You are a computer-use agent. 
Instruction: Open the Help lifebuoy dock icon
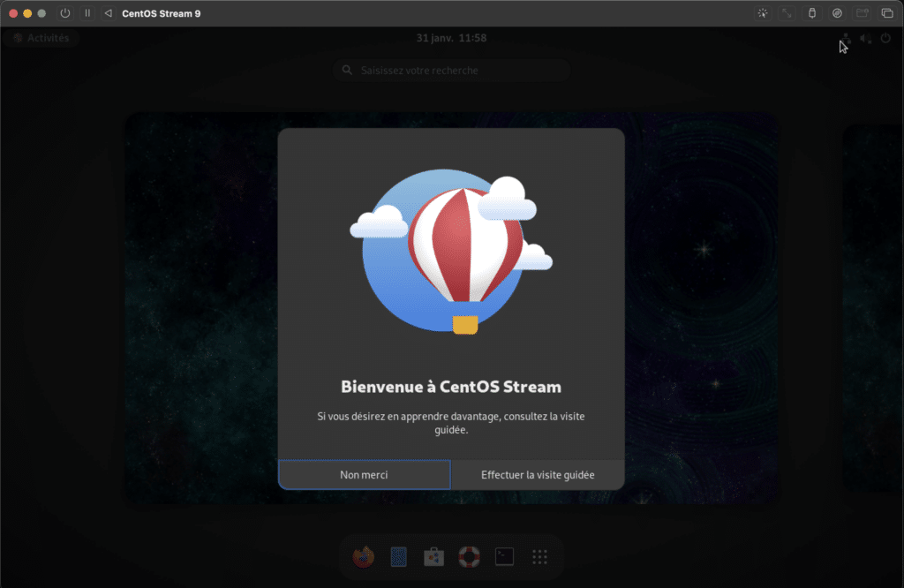point(470,557)
